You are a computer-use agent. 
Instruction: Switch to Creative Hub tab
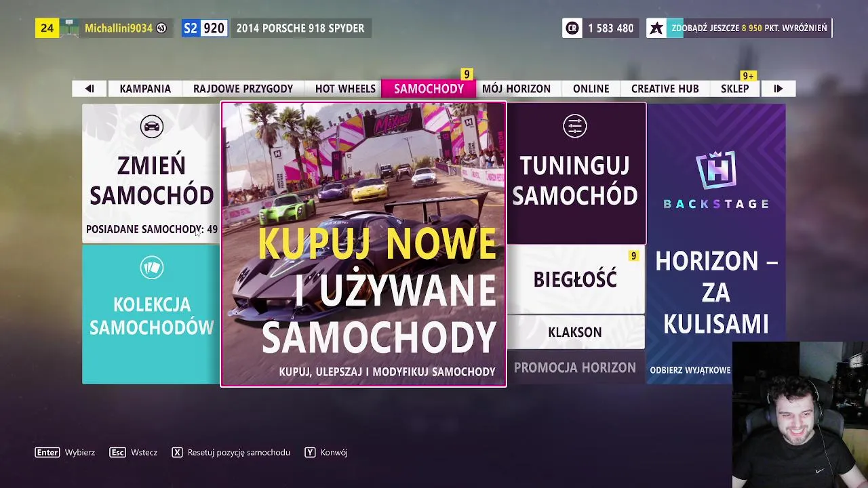pos(665,89)
